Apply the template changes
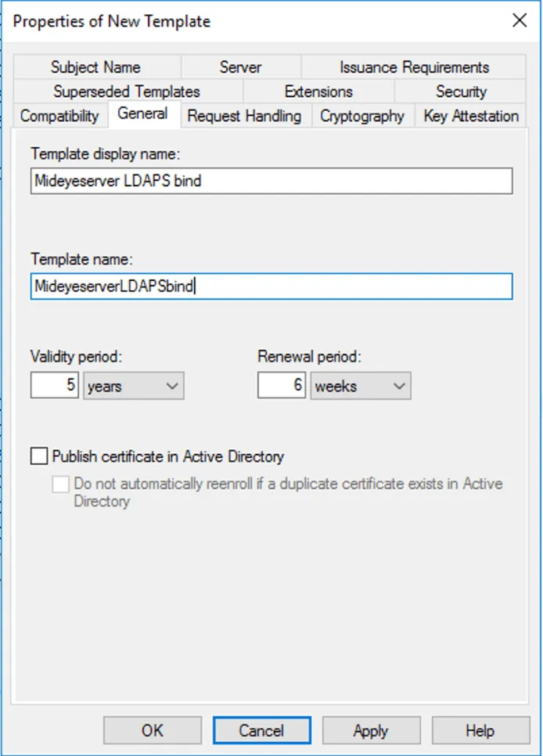Image resolution: width=543 pixels, height=756 pixels. click(371, 729)
